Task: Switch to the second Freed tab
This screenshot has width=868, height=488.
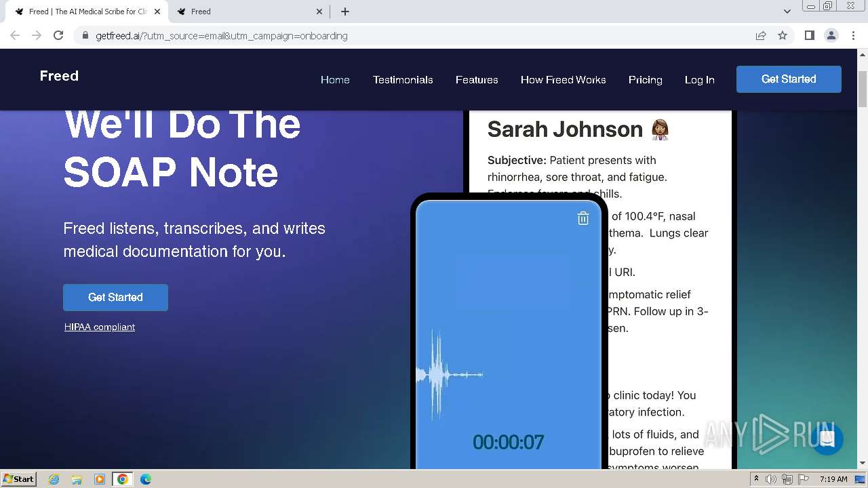Action: (250, 12)
